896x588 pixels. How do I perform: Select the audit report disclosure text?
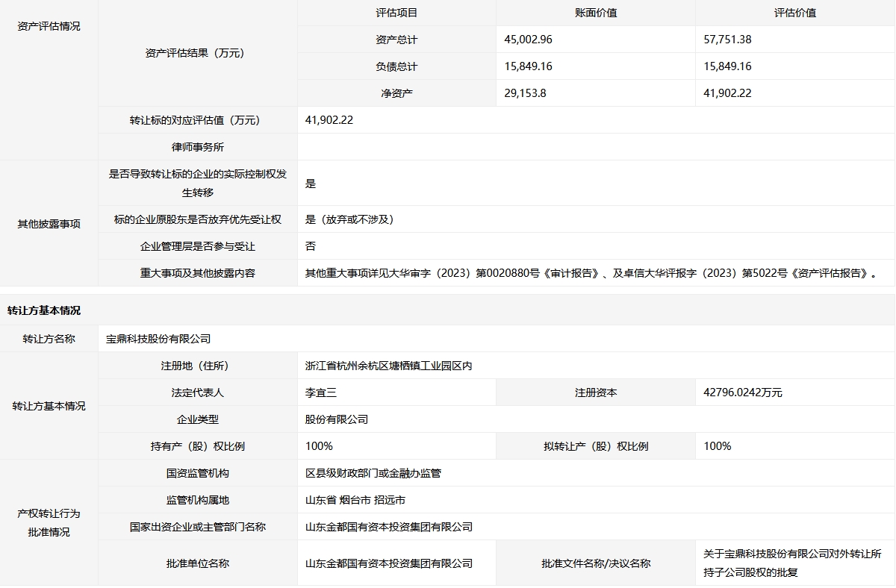click(591, 273)
